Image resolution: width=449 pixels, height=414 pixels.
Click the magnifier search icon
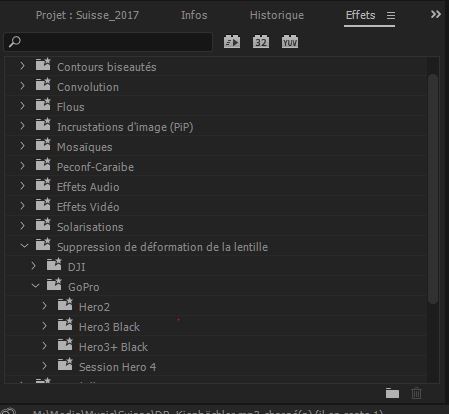(x=15, y=42)
